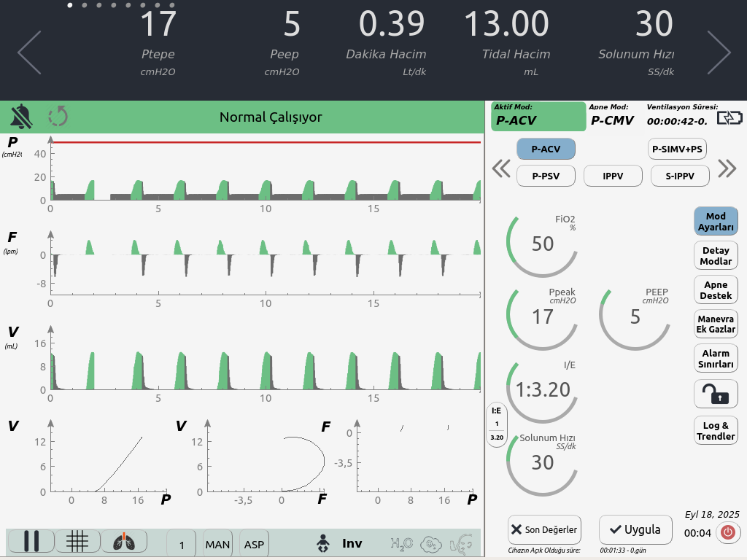The image size is (747, 560).
Task: Select the S-IPPV ventilation mode
Action: pyautogui.click(x=678, y=176)
